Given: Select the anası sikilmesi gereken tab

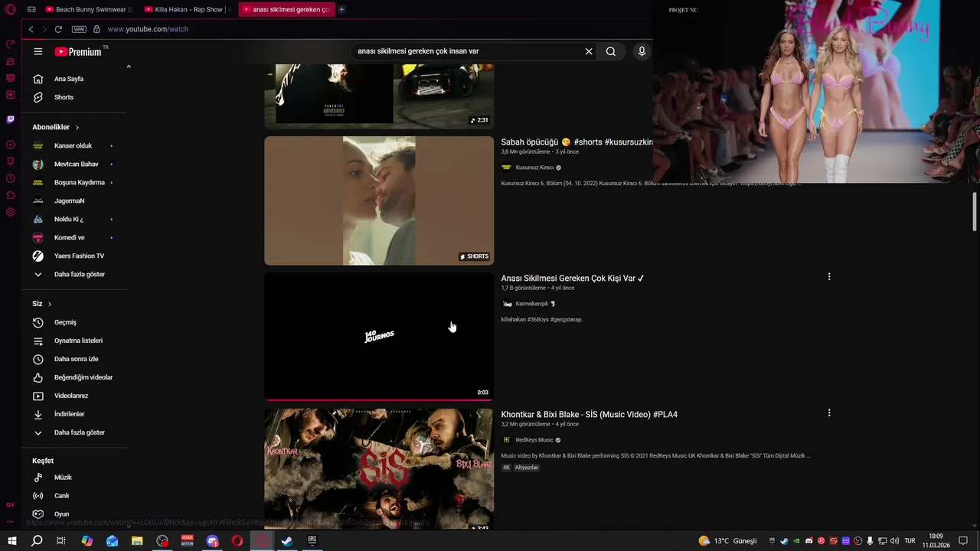Looking at the screenshot, I should (x=287, y=9).
